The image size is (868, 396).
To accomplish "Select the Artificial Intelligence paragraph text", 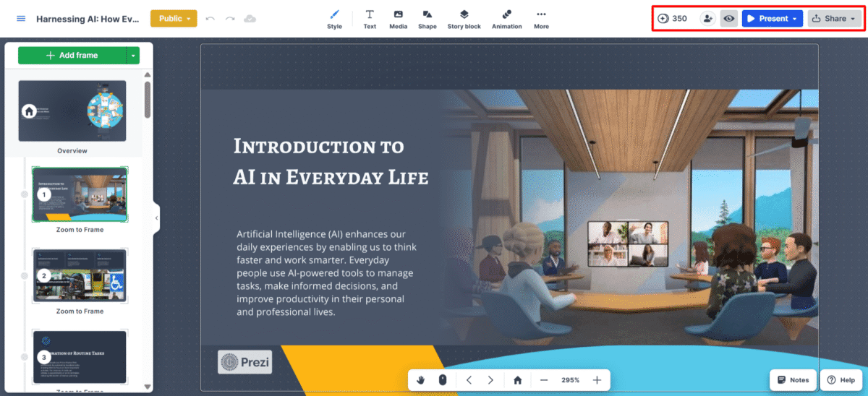I will [x=326, y=273].
